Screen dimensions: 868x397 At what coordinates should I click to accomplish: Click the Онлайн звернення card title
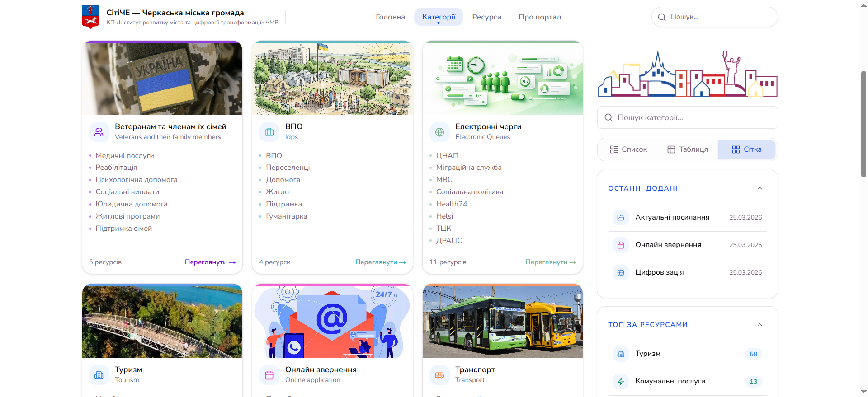321,370
